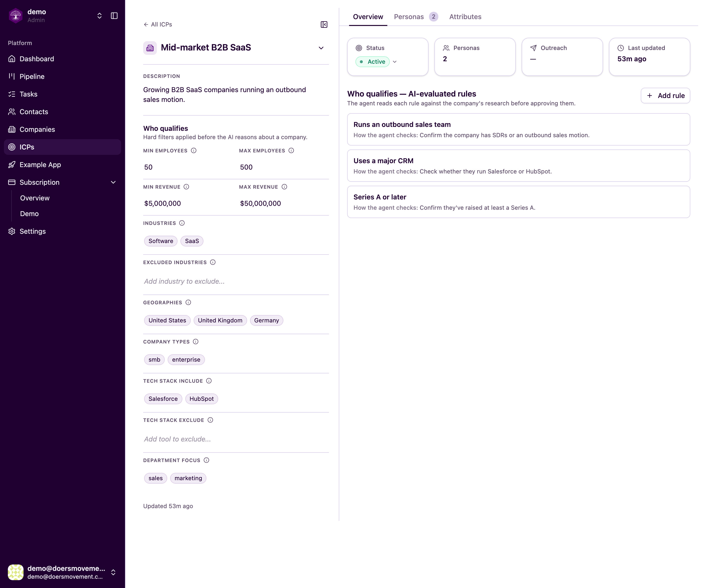Open the workspace switcher chevrons

(99, 16)
